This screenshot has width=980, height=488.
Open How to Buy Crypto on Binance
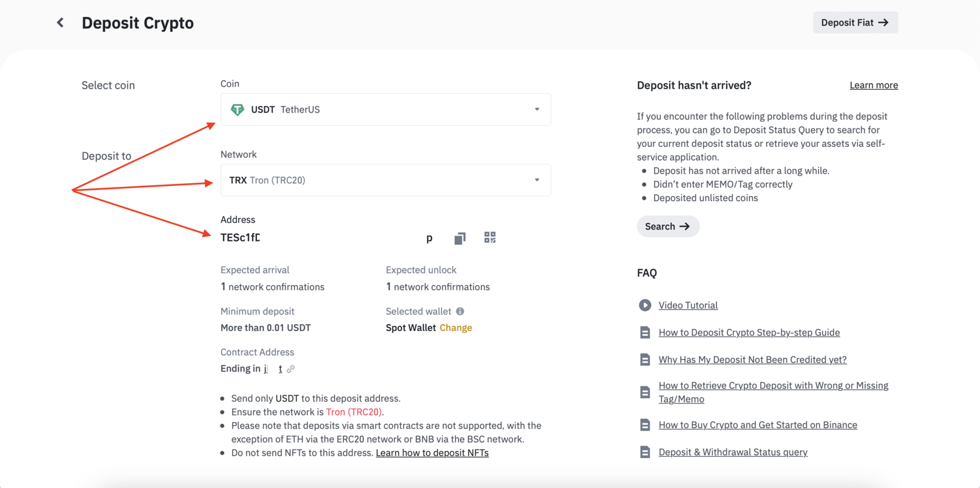(x=758, y=425)
